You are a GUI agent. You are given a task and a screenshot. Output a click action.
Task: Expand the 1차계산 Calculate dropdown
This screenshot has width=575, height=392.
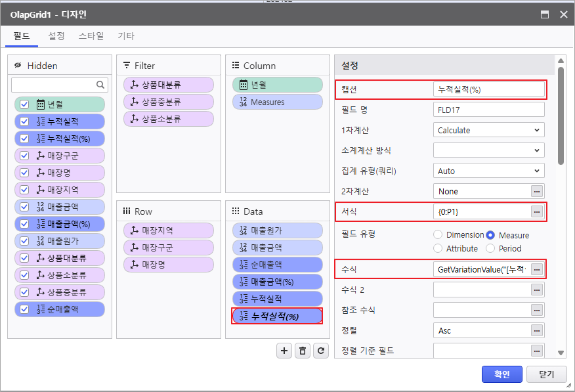(x=488, y=130)
